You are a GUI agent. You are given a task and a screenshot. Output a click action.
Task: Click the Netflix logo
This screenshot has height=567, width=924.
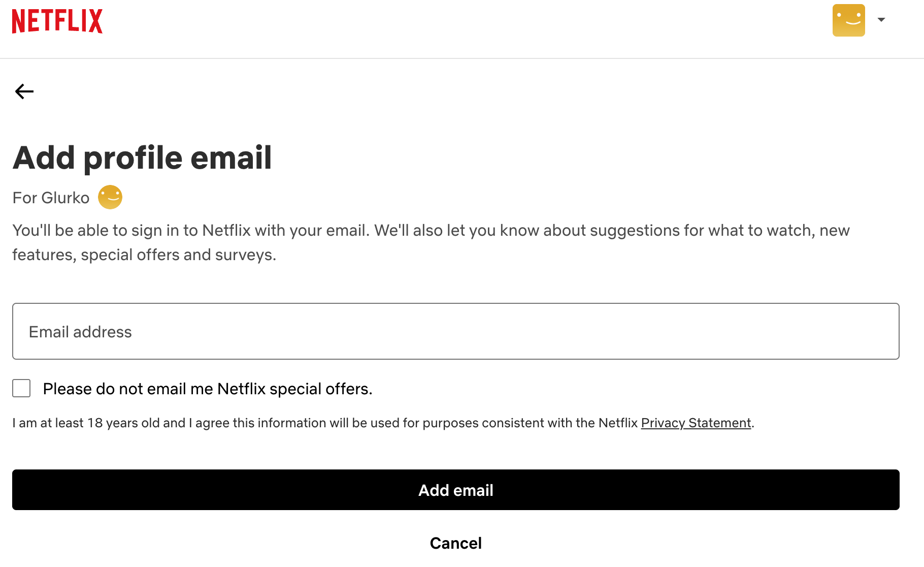point(57,21)
